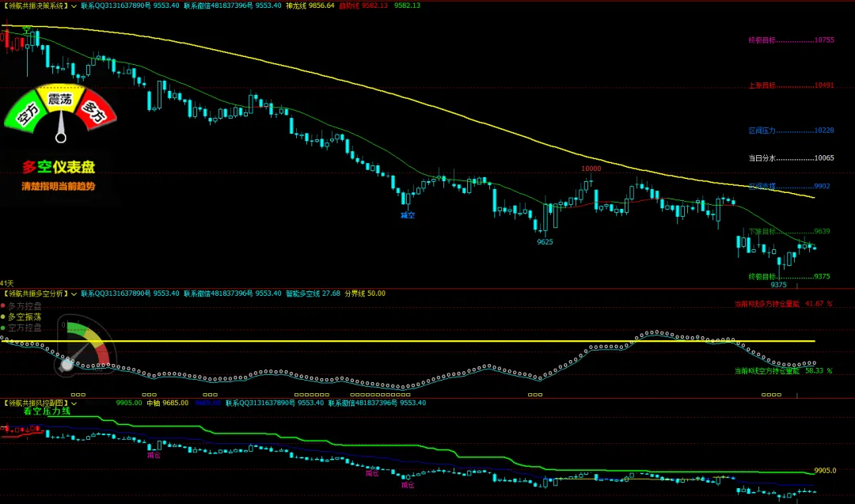Click the 多方控盘 legend label
Screen dimensions: 855x504
pyautogui.click(x=25, y=306)
